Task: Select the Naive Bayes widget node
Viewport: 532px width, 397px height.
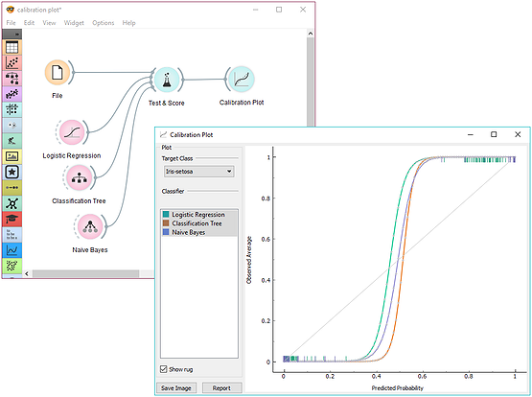Action: coord(90,226)
